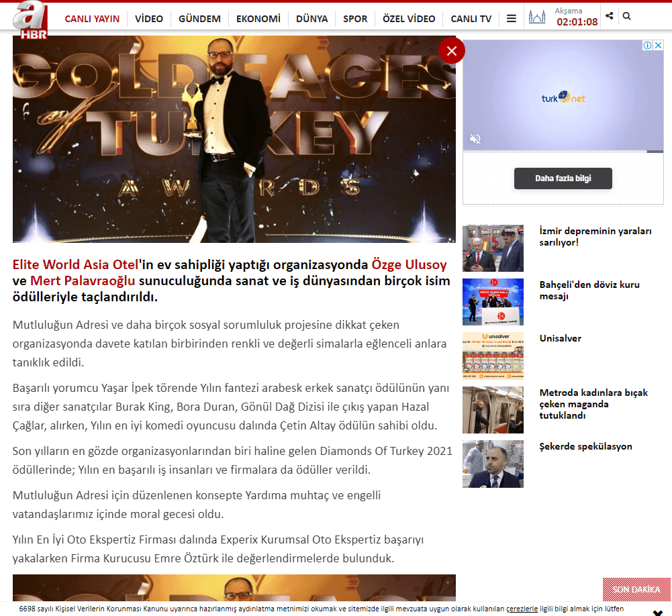The height and width of the screenshot is (616, 672).
Task: Open the Unisalver headline
Action: [560, 338]
